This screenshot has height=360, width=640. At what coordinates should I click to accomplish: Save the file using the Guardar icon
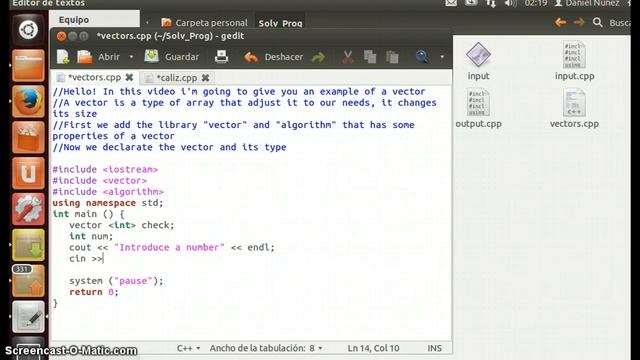[x=151, y=57]
